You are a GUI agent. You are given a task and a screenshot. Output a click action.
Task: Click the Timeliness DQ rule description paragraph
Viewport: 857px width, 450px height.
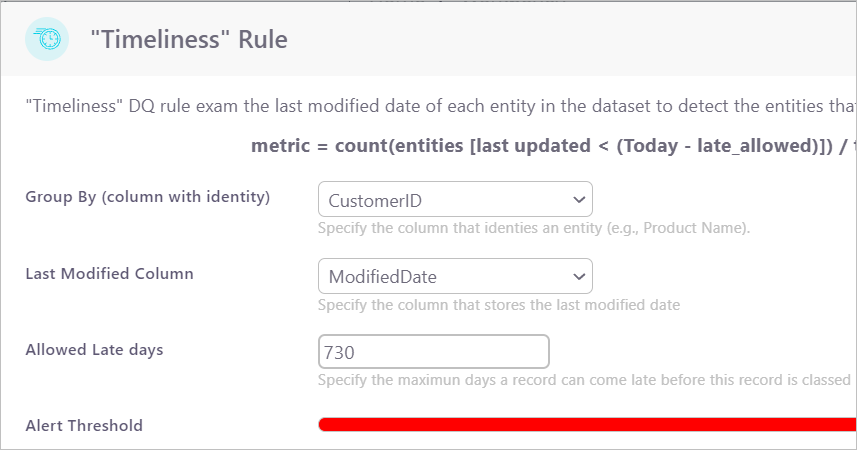440,104
